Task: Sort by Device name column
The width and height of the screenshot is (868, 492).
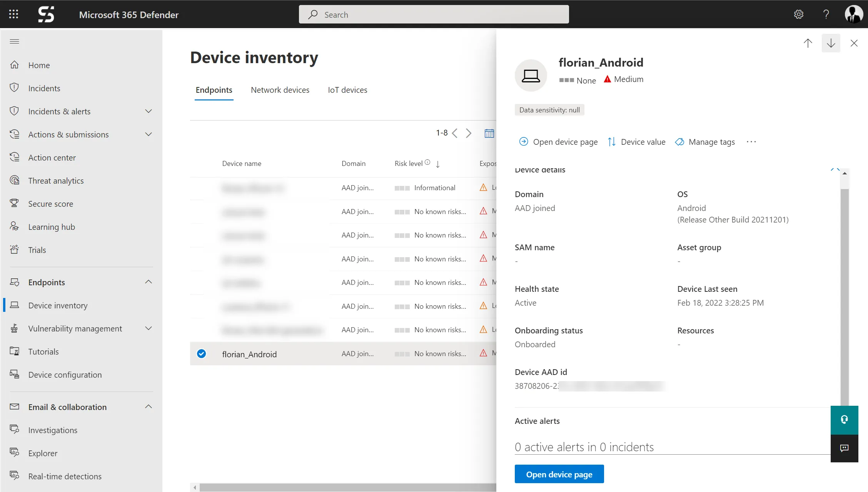Action: pyautogui.click(x=242, y=164)
